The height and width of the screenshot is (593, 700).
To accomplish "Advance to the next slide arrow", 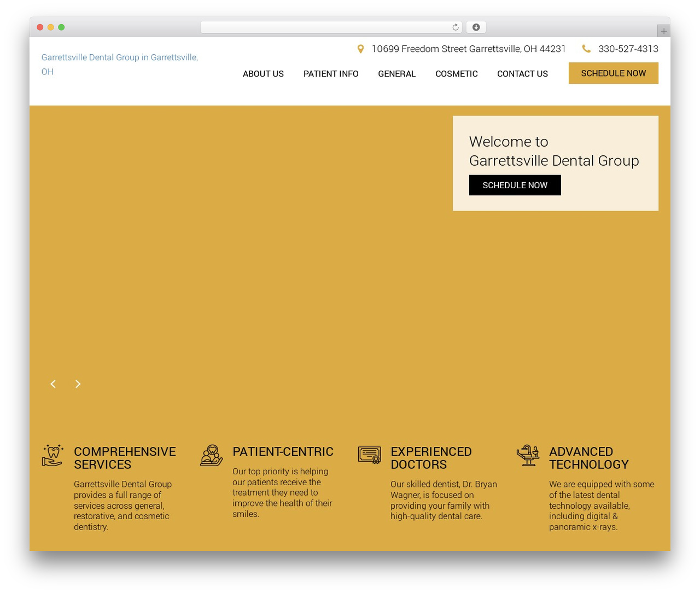I will coord(78,384).
